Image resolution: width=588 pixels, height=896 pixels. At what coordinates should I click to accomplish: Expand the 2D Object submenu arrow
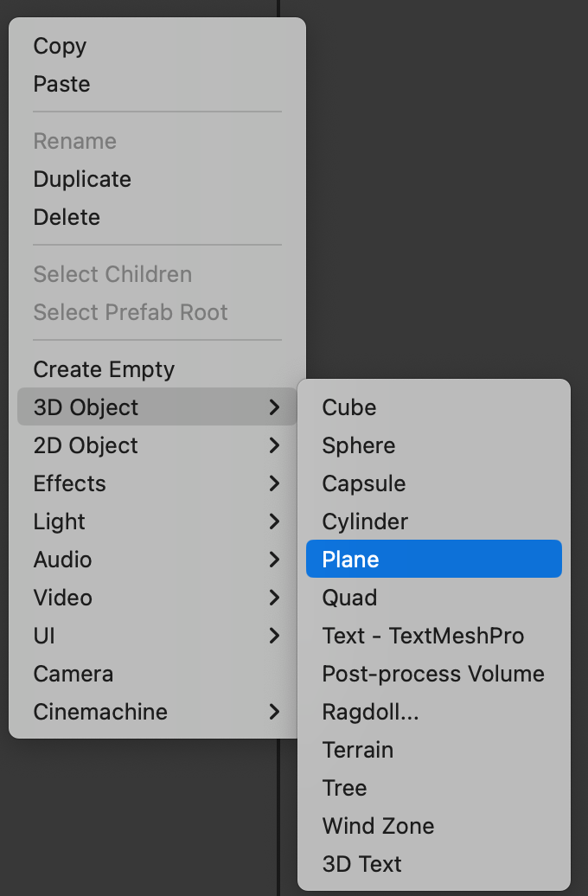point(274,445)
